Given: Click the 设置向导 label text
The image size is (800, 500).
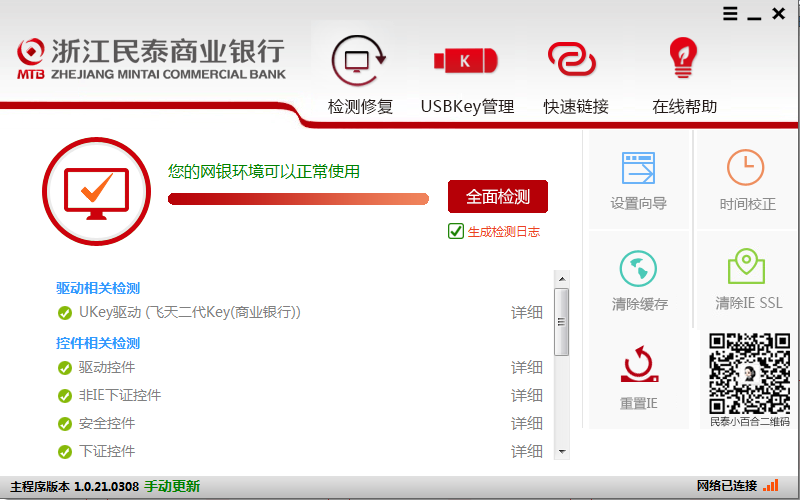Looking at the screenshot, I should [x=638, y=204].
